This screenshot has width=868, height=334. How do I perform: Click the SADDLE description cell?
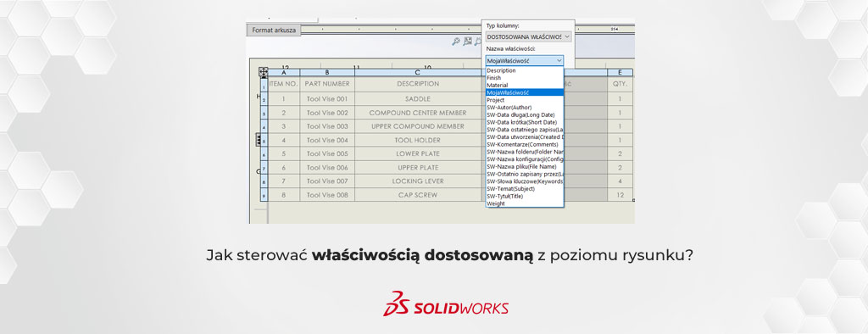click(418, 99)
